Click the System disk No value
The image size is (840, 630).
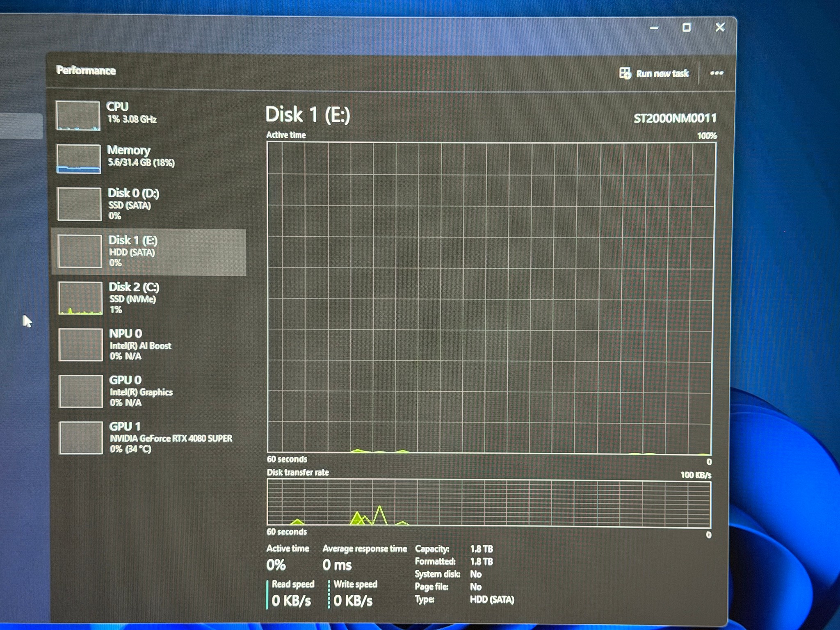476,574
